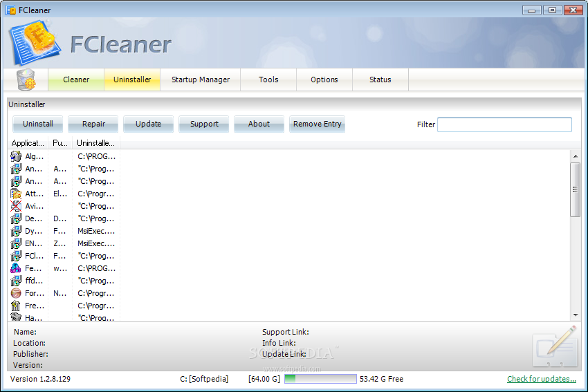Open the Options tab
Image resolution: width=588 pixels, height=392 pixels.
324,80
